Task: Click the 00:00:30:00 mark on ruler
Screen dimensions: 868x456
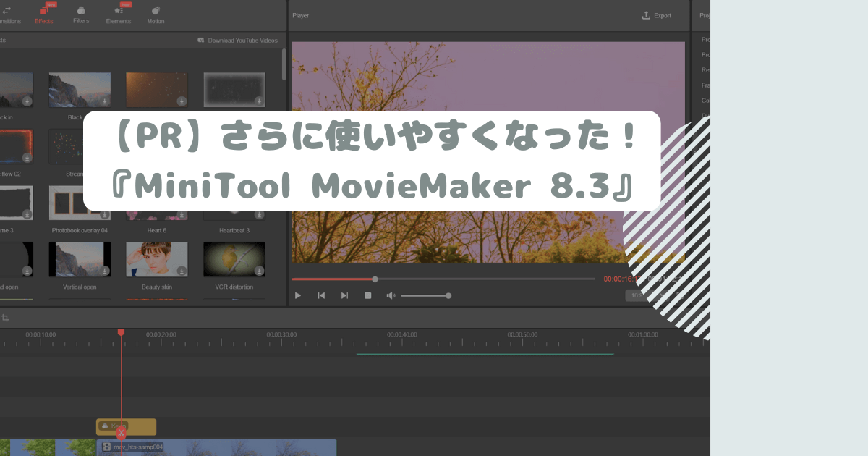Action: [281, 334]
